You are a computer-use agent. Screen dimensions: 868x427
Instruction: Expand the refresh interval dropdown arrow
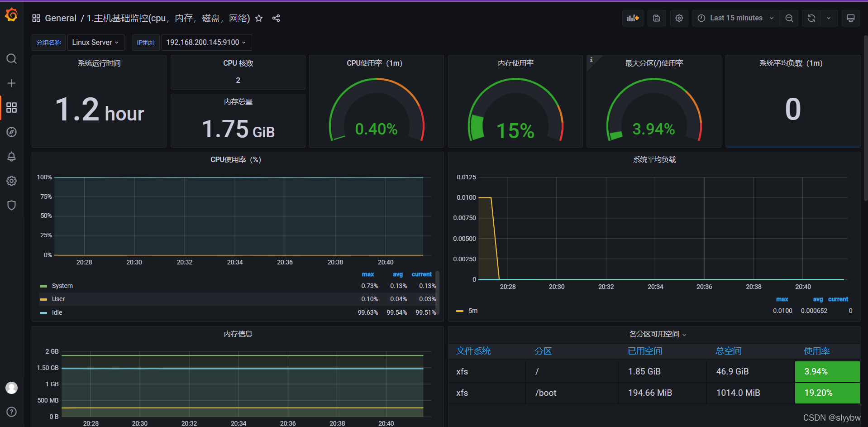click(x=829, y=18)
